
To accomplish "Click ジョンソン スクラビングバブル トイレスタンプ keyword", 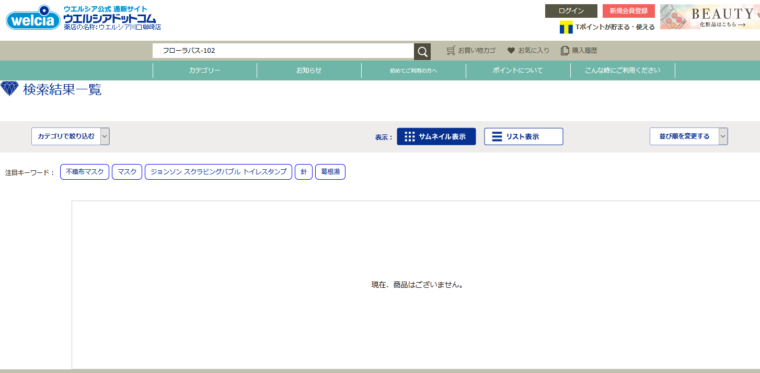I will click(x=219, y=172).
